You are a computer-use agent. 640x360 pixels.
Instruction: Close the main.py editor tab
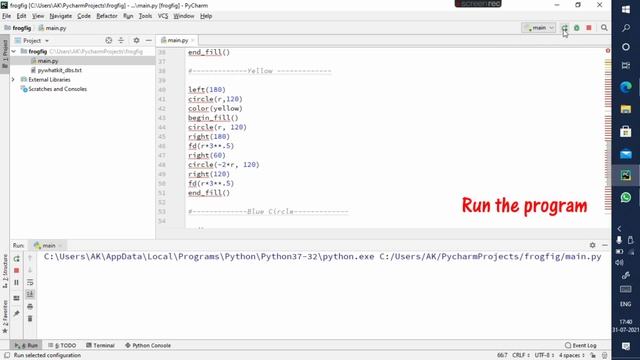click(x=193, y=40)
